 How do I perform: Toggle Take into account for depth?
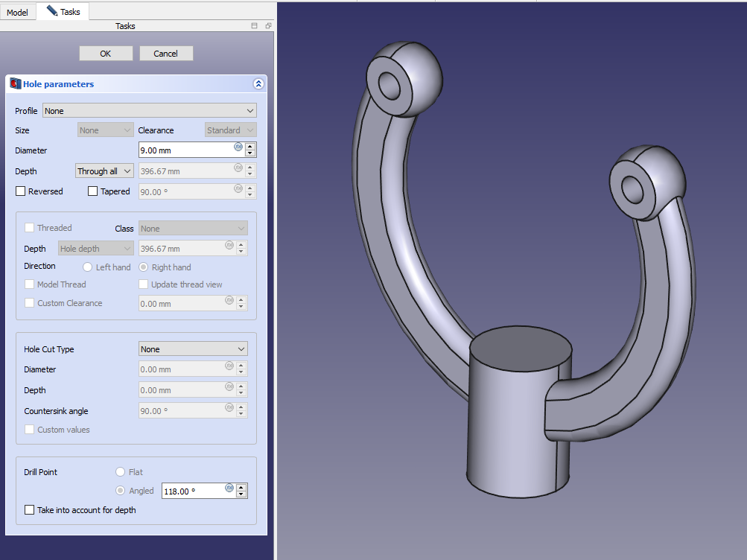coord(30,510)
